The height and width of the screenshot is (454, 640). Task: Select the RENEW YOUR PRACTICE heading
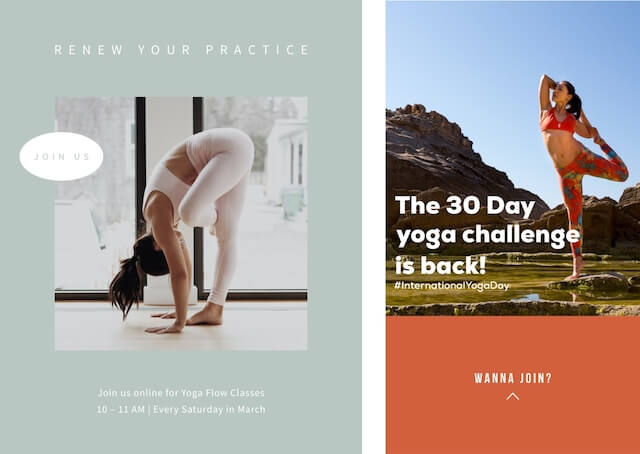coord(182,50)
